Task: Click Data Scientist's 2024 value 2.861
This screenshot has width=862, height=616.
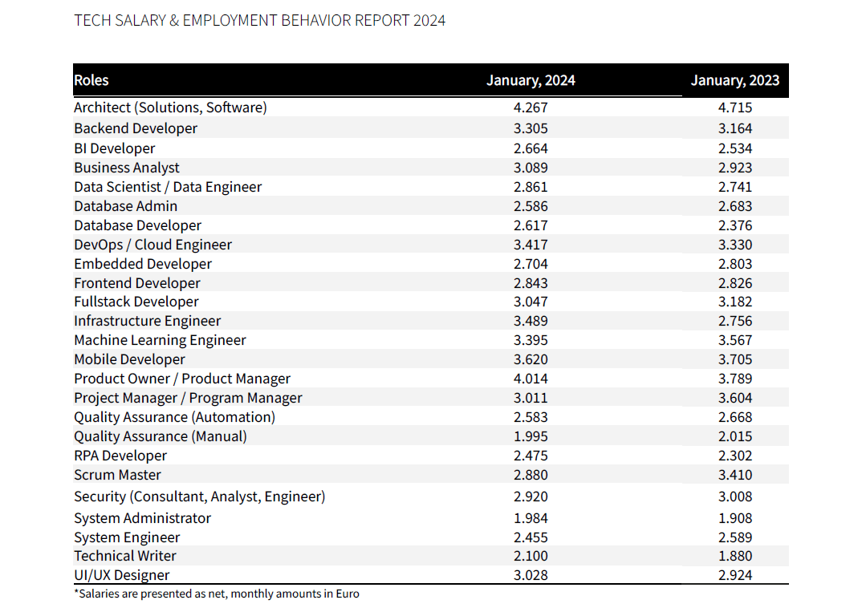Action: click(x=531, y=188)
